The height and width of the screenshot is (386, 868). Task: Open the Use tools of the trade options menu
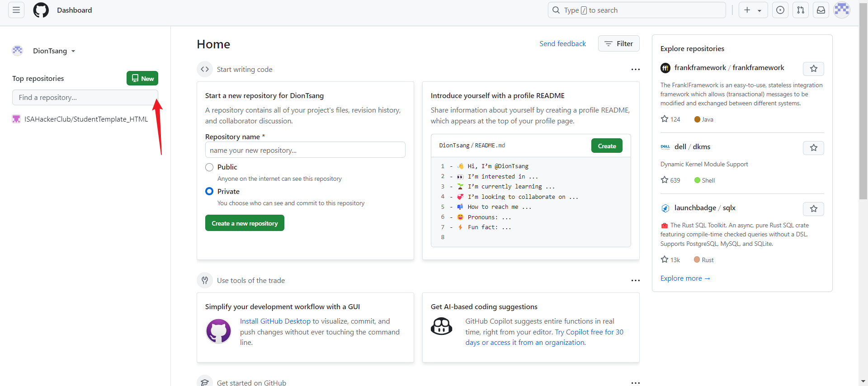[635, 280]
